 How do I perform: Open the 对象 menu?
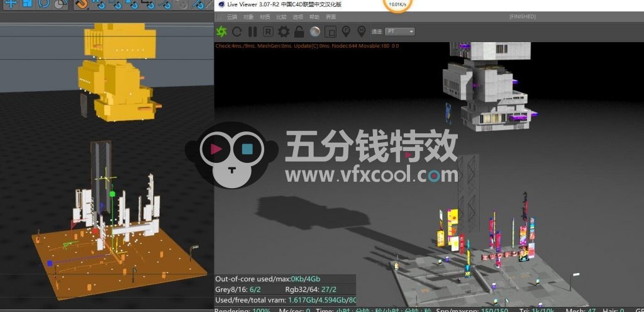click(x=248, y=17)
